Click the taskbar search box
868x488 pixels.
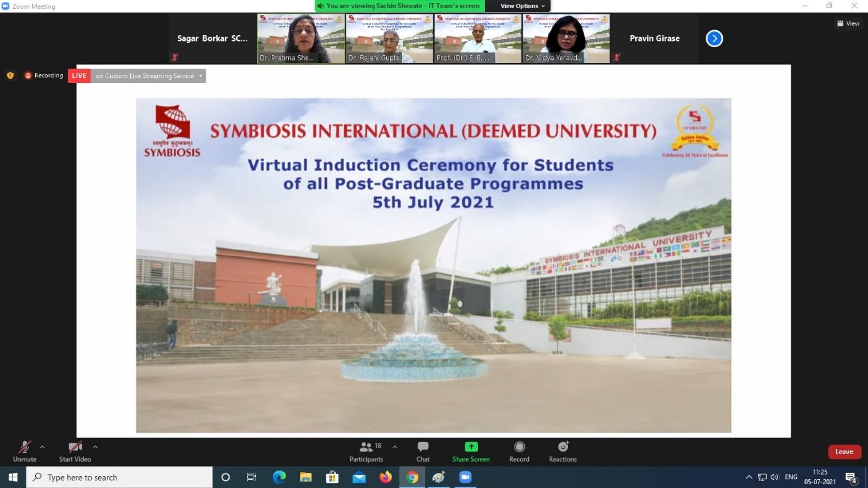(119, 477)
